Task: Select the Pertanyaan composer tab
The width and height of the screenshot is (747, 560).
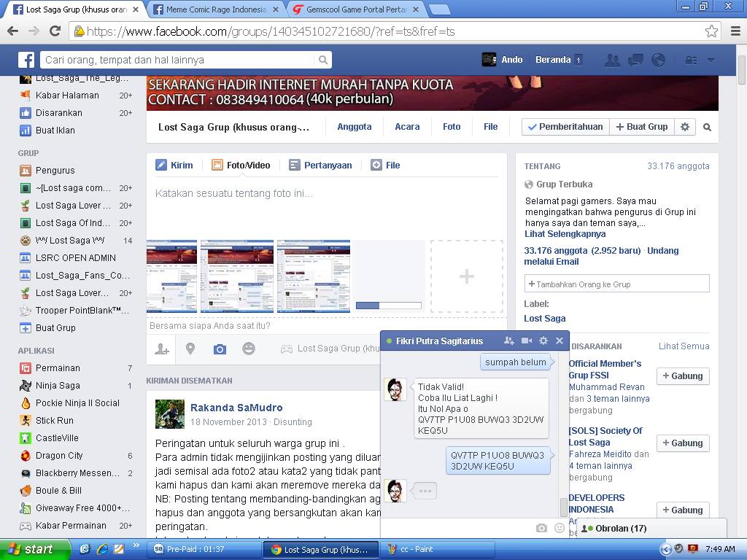Action: tap(321, 166)
